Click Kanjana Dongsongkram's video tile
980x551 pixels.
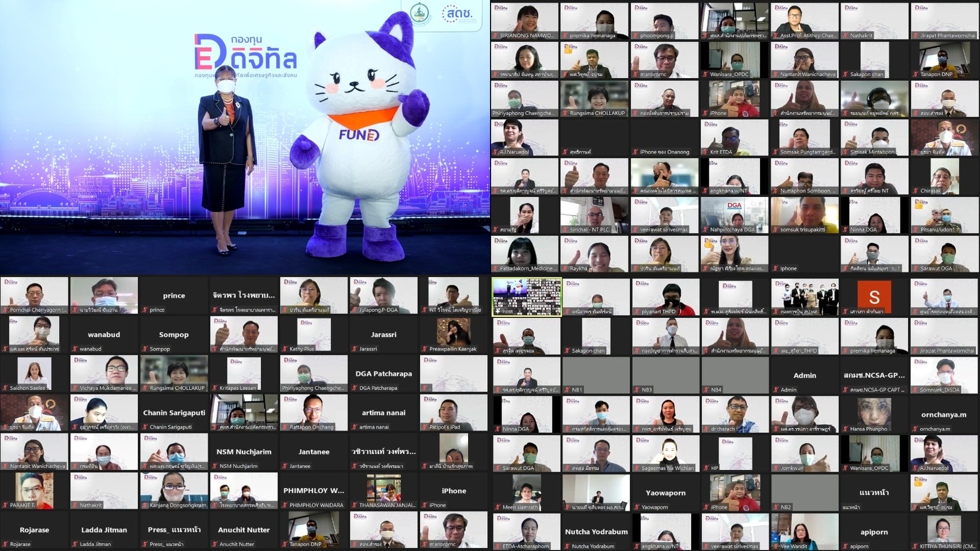coord(174,490)
